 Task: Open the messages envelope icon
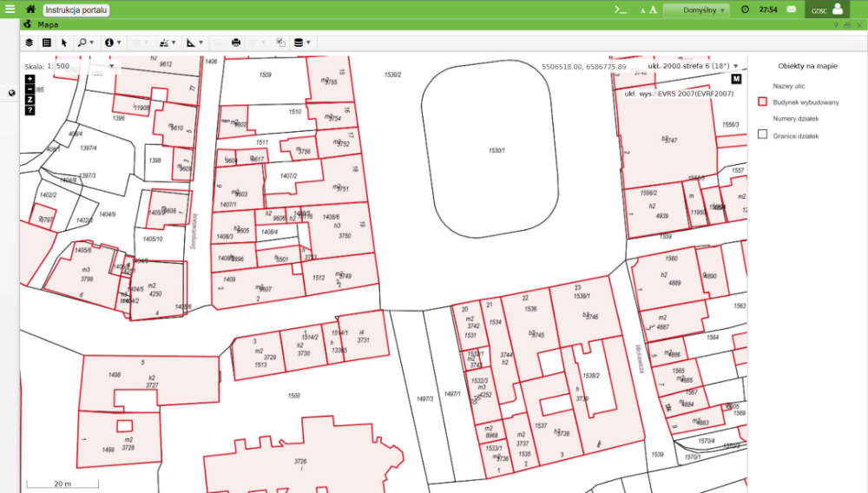pos(792,9)
